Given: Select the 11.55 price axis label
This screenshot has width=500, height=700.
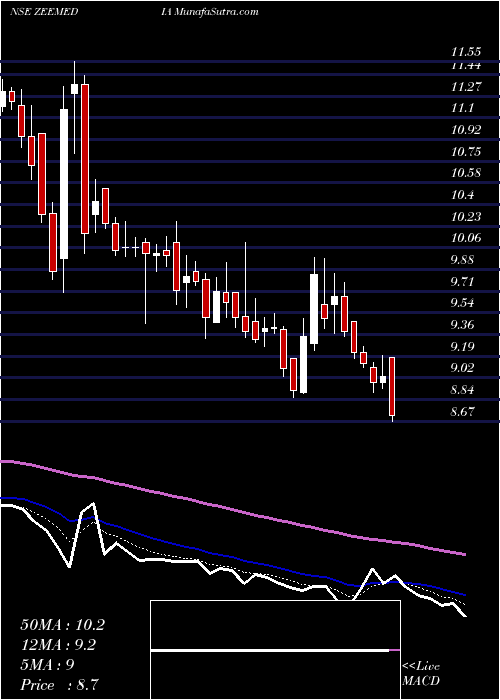Looking at the screenshot, I should [466, 52].
